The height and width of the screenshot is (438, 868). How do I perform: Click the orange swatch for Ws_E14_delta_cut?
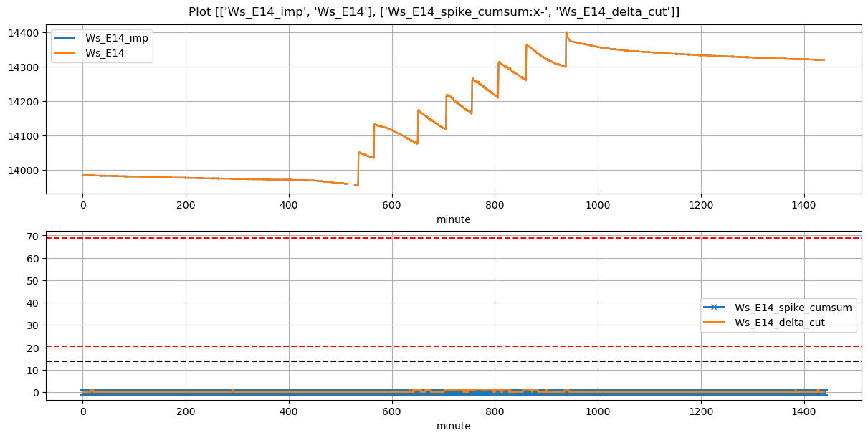click(x=714, y=322)
